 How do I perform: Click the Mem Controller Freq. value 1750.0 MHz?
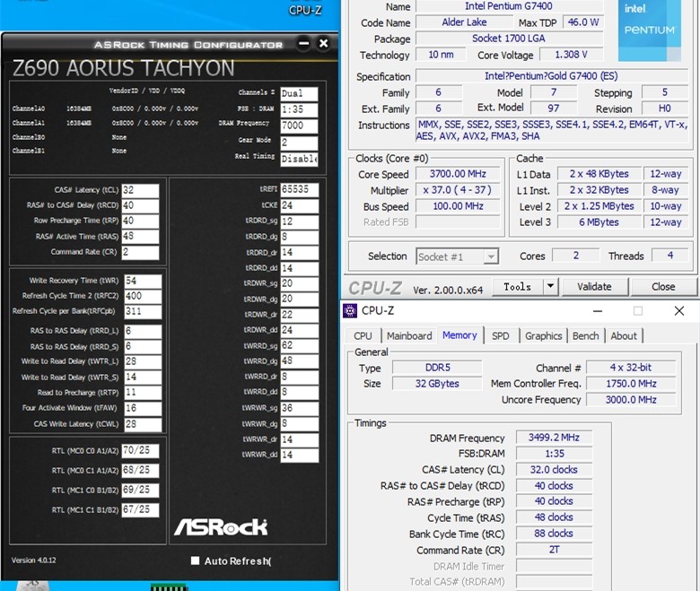coord(631,384)
